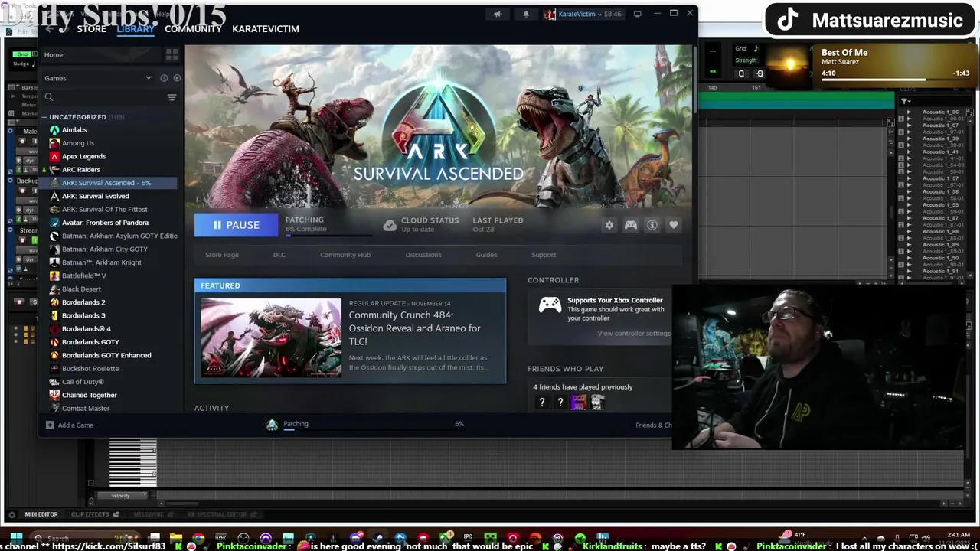Select Chained Together in game list
Screen dimensions: 980x551
coord(90,395)
